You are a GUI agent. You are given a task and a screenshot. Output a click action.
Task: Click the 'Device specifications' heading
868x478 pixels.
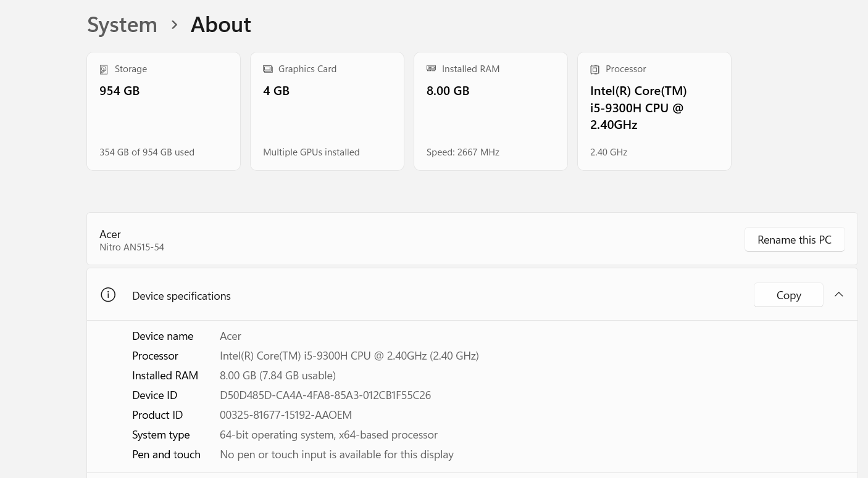pyautogui.click(x=182, y=296)
